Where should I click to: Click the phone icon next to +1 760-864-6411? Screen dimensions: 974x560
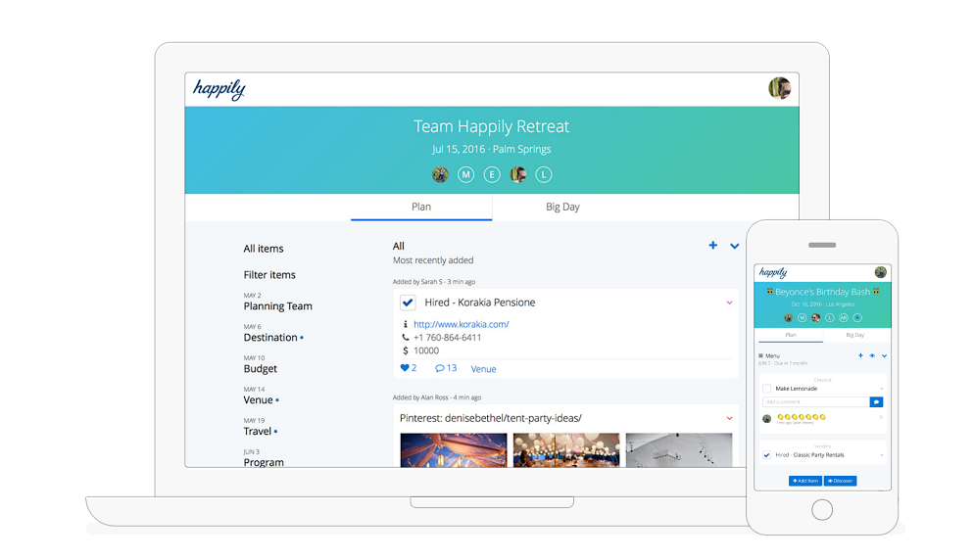point(405,337)
